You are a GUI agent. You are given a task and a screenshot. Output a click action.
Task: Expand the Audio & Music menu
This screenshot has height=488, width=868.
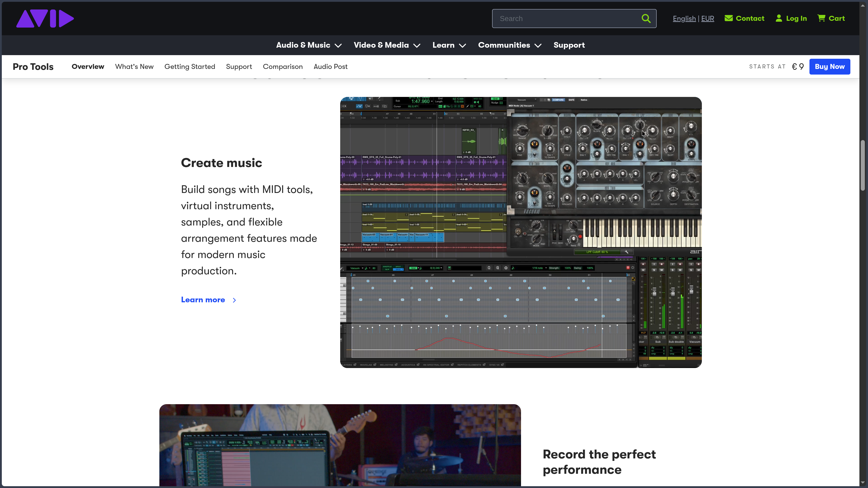(x=309, y=45)
